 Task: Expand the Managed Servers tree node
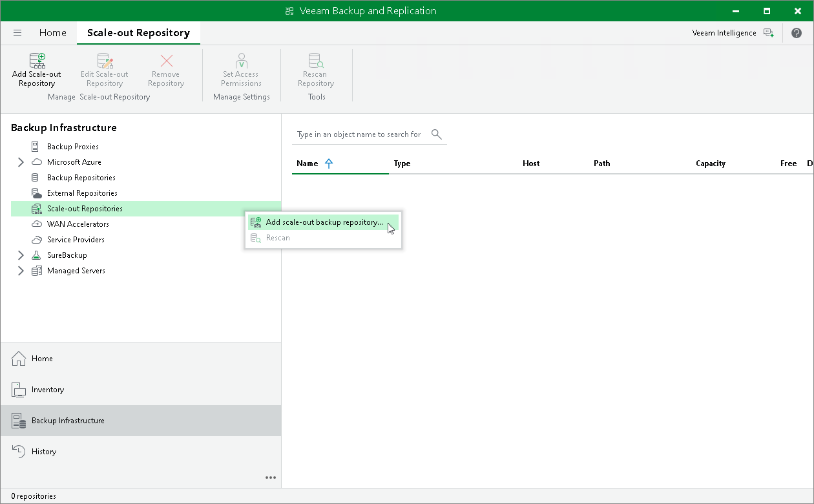point(21,271)
